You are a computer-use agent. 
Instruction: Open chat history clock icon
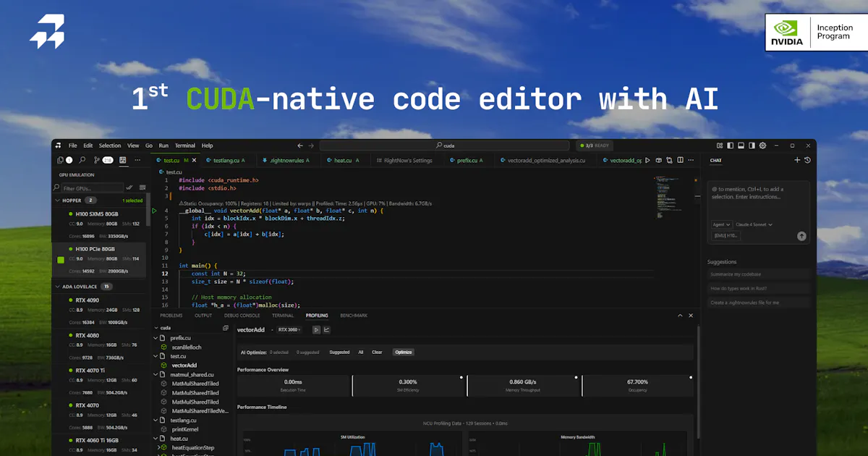click(807, 160)
